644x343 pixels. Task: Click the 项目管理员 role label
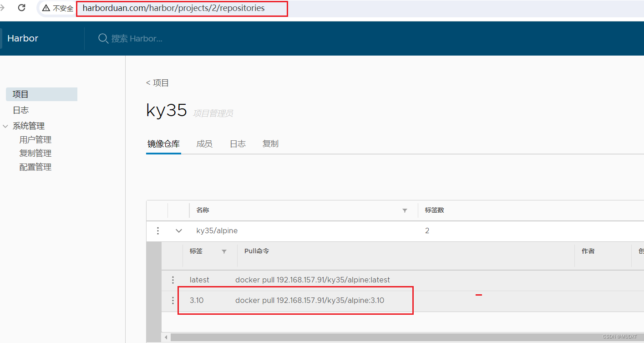pyautogui.click(x=213, y=113)
